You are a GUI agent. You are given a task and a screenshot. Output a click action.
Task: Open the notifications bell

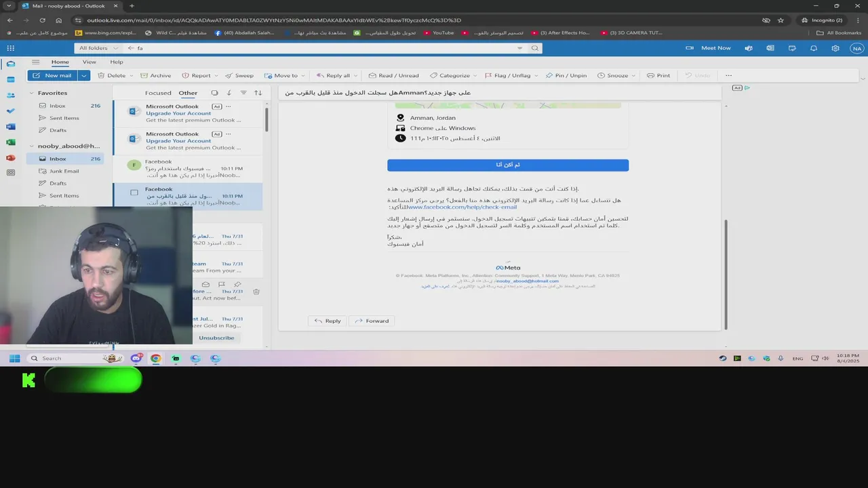click(814, 48)
